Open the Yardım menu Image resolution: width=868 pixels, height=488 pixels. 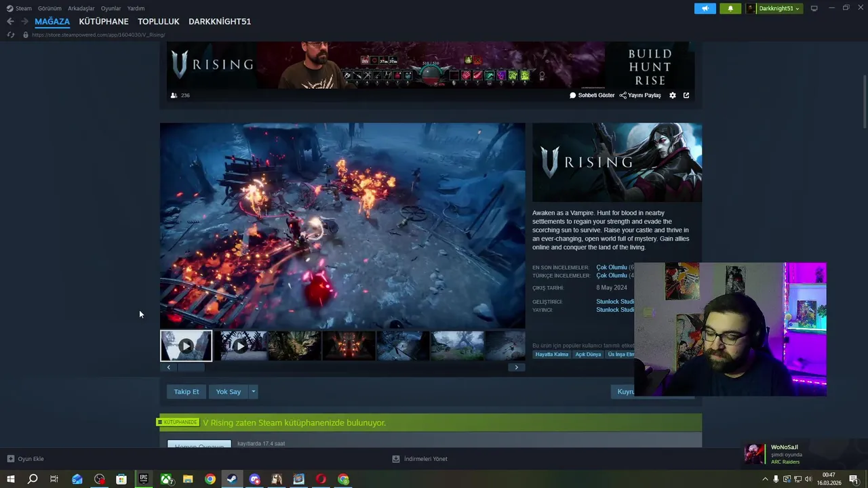(x=136, y=8)
